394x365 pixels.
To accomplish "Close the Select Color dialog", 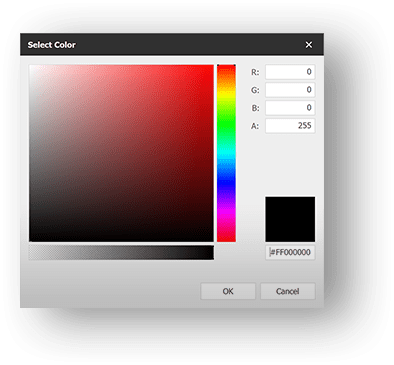I will click(x=309, y=45).
